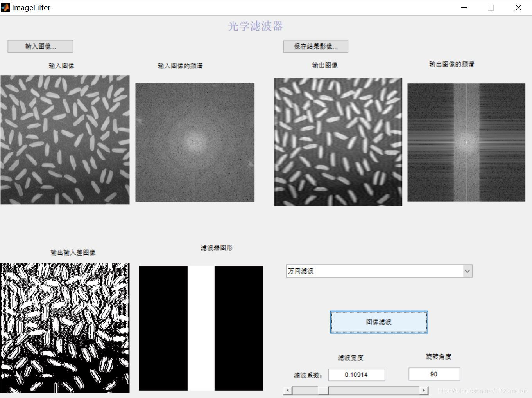Click the 滤波器图形 filter shape display
Viewport: 532px width, 398px height.
tap(201, 328)
